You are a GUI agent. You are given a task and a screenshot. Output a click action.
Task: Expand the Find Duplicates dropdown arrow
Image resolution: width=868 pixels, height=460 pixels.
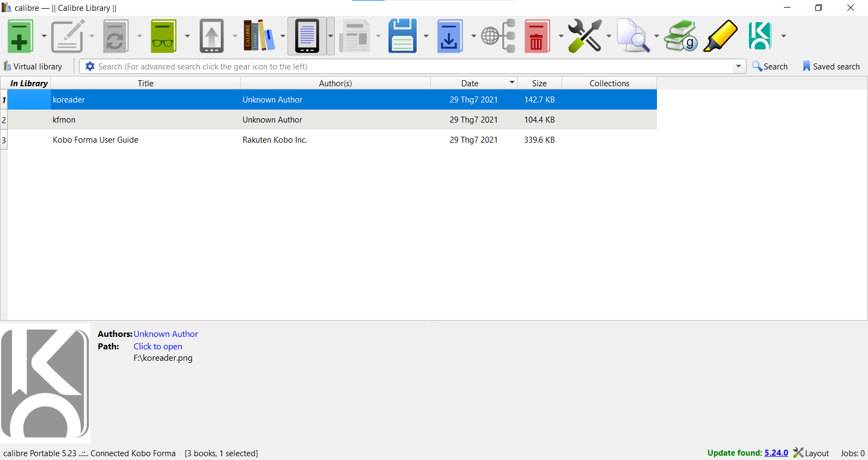click(656, 36)
